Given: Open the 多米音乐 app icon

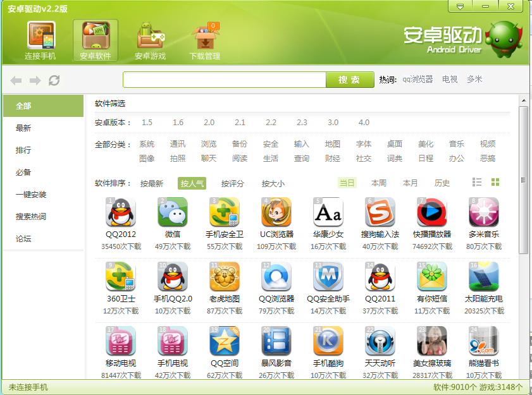Looking at the screenshot, I should (x=484, y=212).
